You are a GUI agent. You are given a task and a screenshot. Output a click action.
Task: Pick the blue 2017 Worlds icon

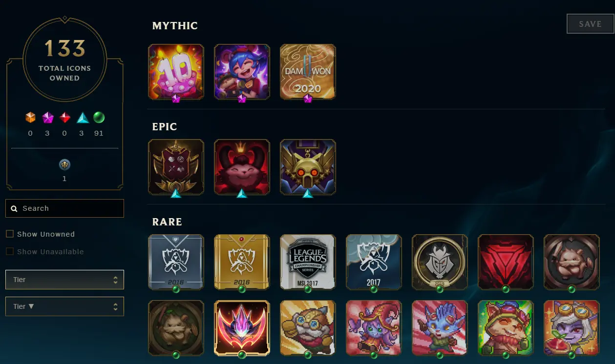pyautogui.click(x=374, y=262)
